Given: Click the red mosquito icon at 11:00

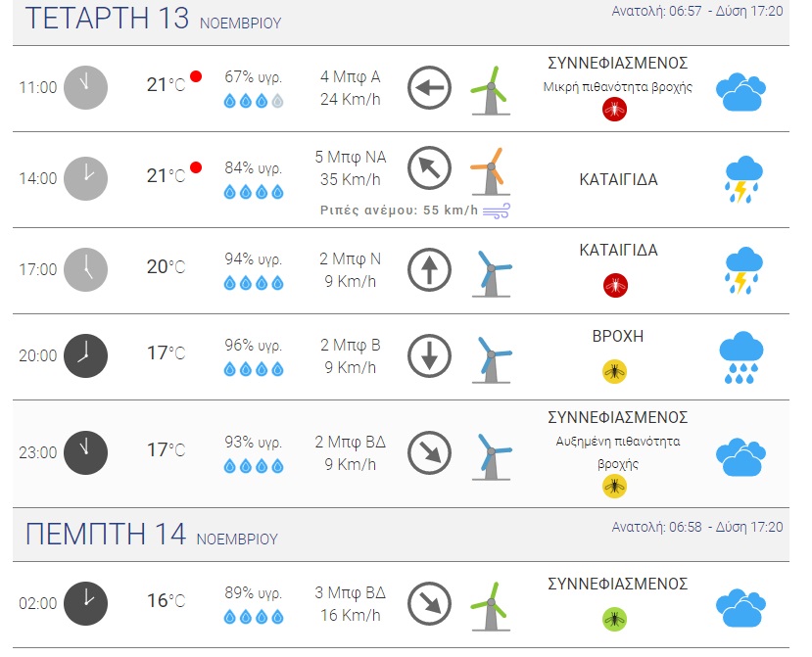Looking at the screenshot, I should click(615, 110).
